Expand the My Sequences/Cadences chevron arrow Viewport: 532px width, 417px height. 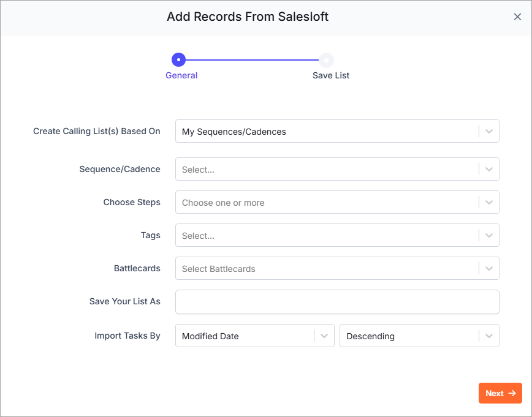click(489, 131)
